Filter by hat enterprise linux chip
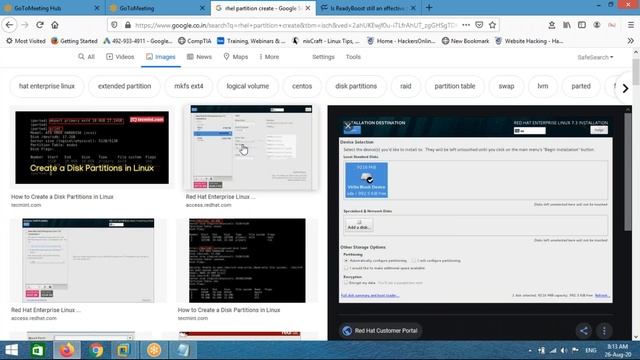Image resolution: width=640 pixels, height=360 pixels. [x=47, y=86]
